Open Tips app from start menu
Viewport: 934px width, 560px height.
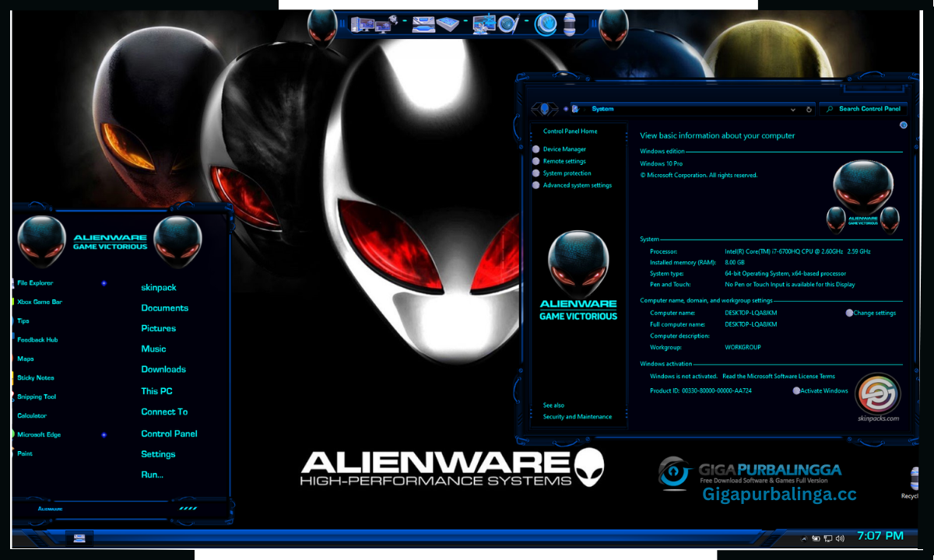[23, 320]
